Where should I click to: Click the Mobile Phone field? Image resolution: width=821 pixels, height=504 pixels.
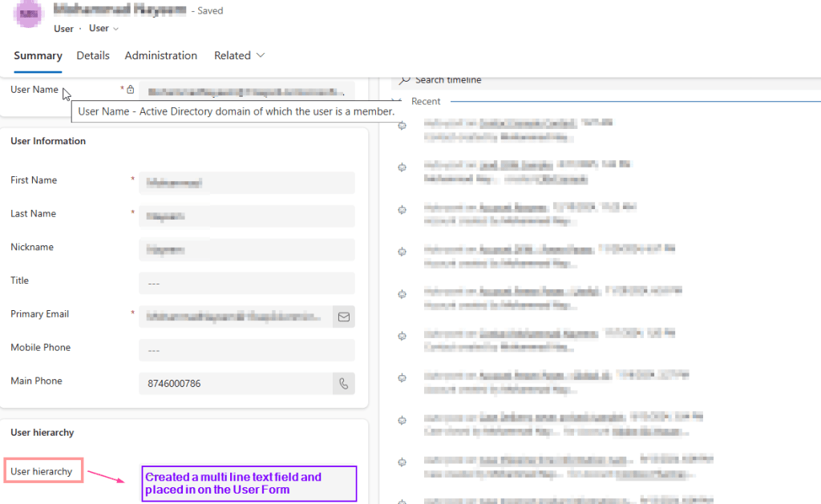coord(246,350)
